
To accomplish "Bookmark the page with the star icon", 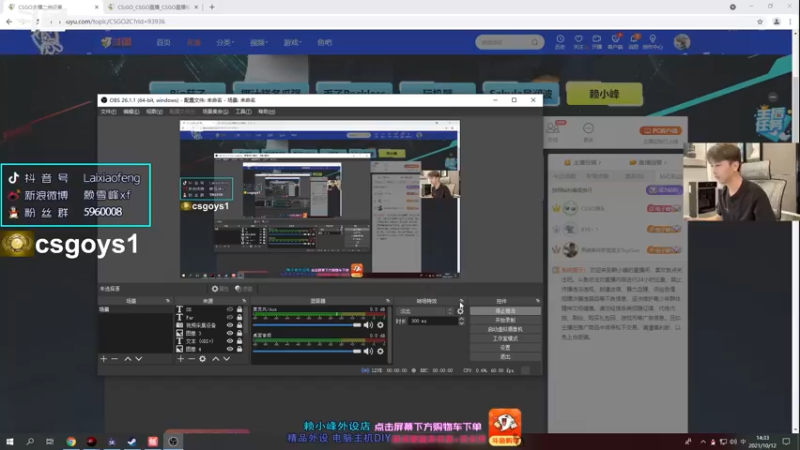I will (x=760, y=21).
